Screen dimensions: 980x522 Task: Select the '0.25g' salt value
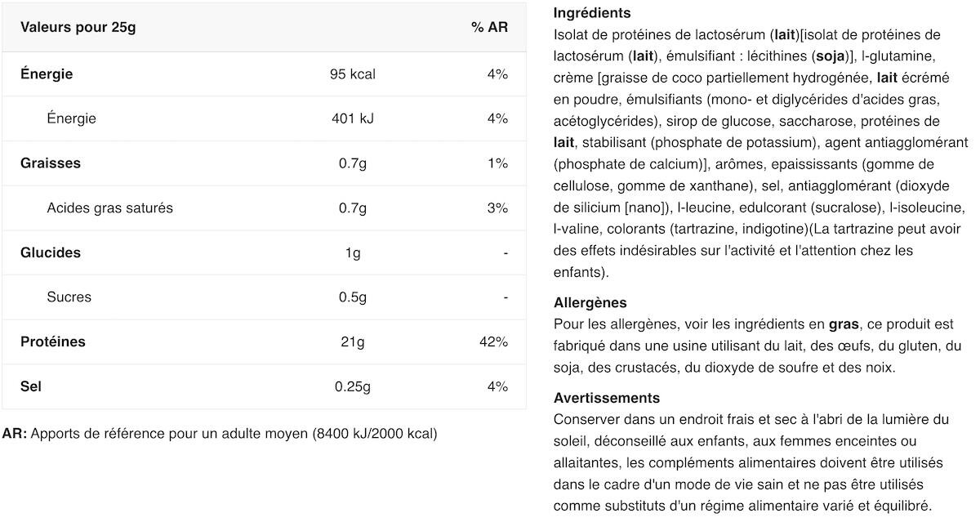353,386
